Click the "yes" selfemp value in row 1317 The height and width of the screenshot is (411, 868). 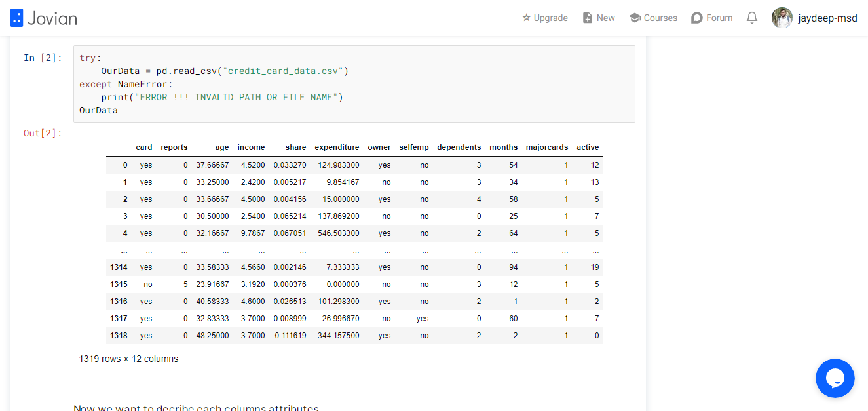pos(423,319)
